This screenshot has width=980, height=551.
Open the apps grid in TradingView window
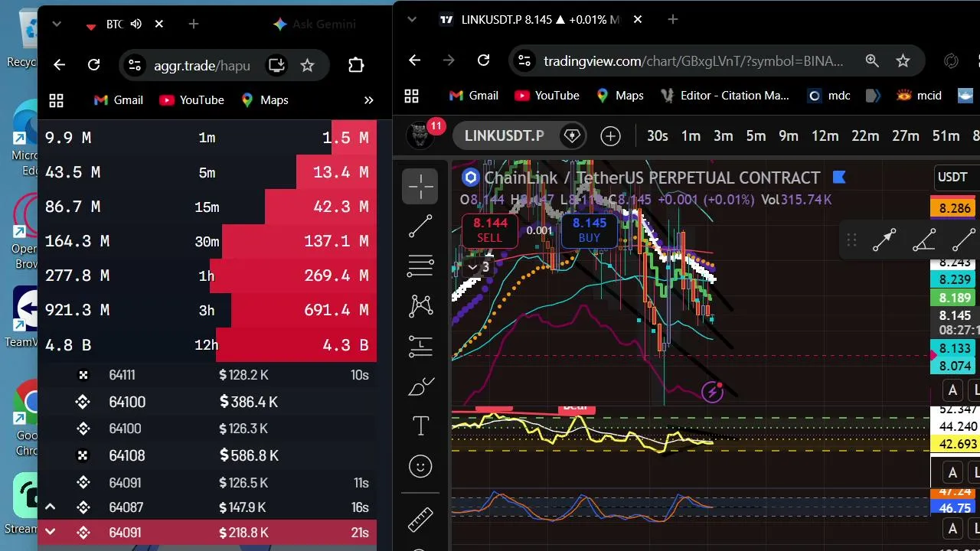coord(412,96)
